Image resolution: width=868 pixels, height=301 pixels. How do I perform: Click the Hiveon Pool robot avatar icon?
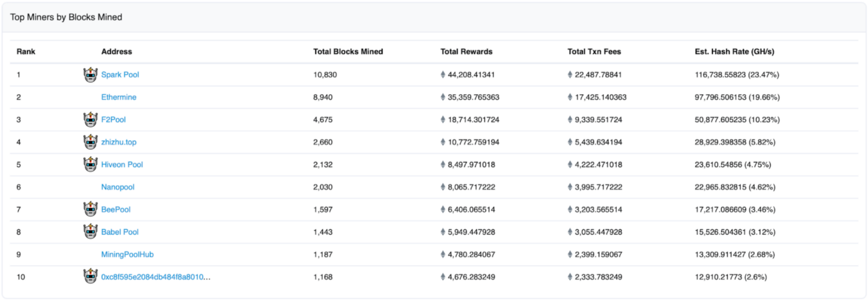[x=91, y=164]
